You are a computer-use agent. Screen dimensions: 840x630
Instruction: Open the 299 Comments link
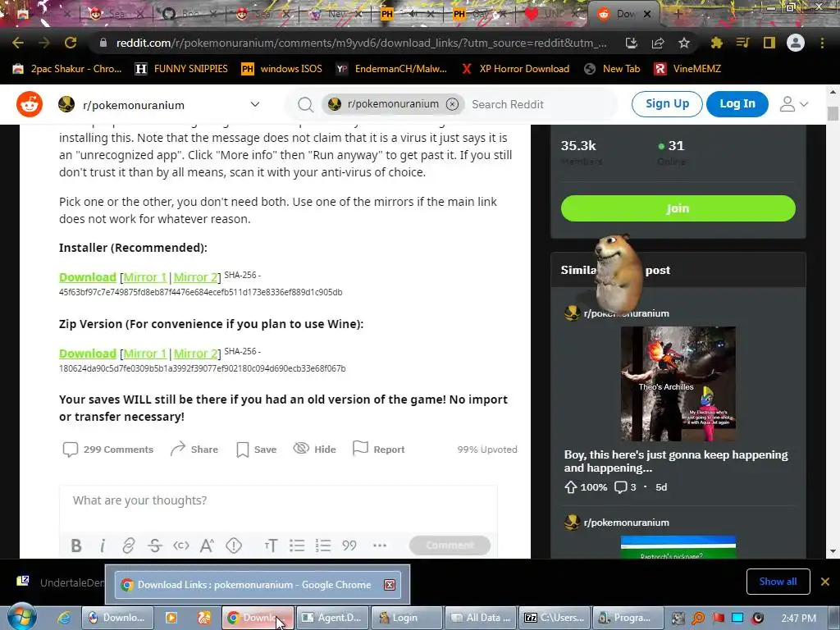(x=108, y=450)
